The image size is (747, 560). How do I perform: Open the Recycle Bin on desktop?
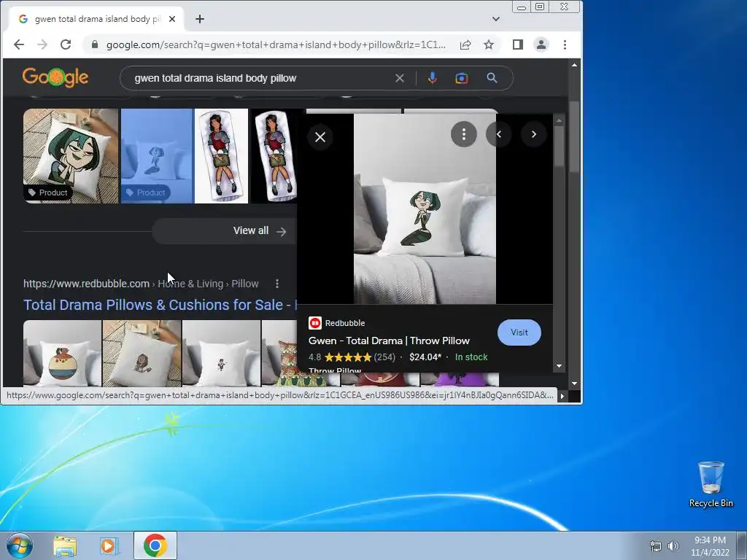711,484
